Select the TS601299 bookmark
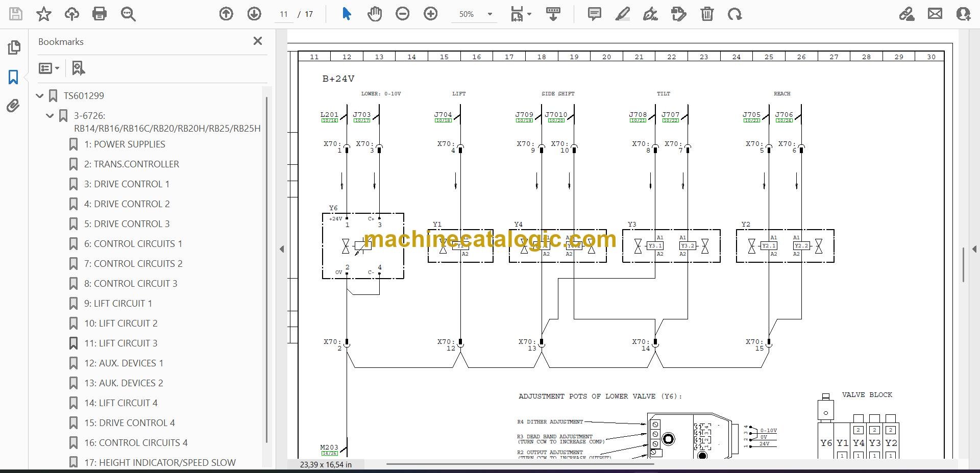980x473 pixels. 84,95
